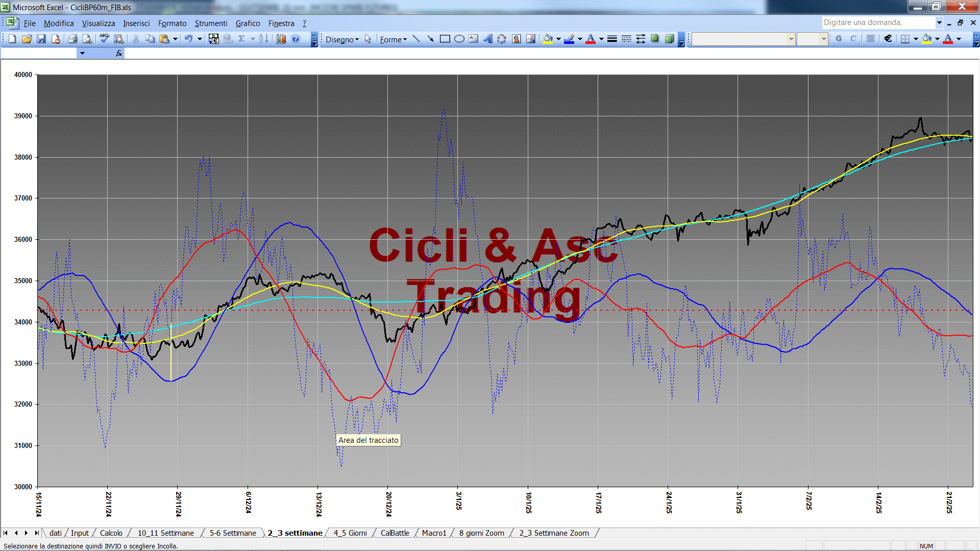Image resolution: width=980 pixels, height=551 pixels.
Task: Toggle center alignment
Action: pyautogui.click(x=871, y=39)
